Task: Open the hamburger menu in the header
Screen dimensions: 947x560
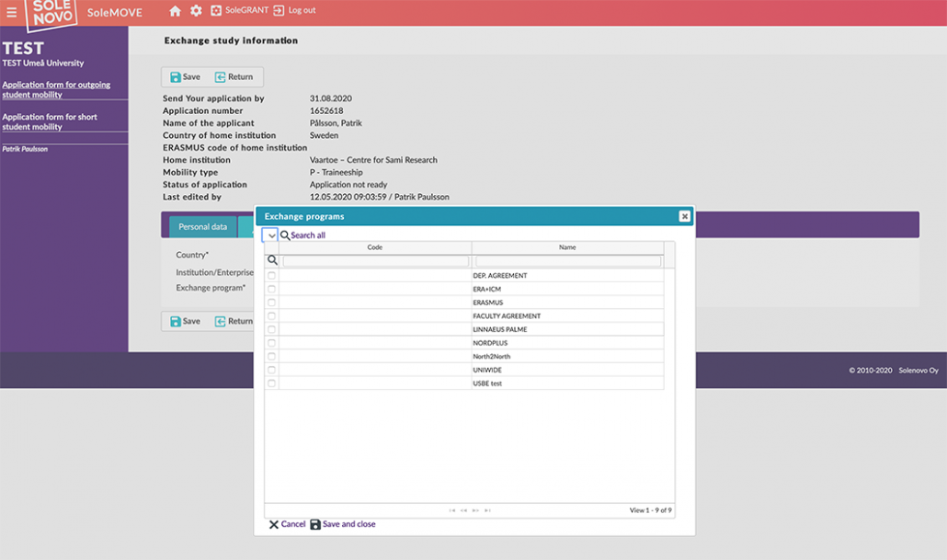Action: click(x=11, y=12)
